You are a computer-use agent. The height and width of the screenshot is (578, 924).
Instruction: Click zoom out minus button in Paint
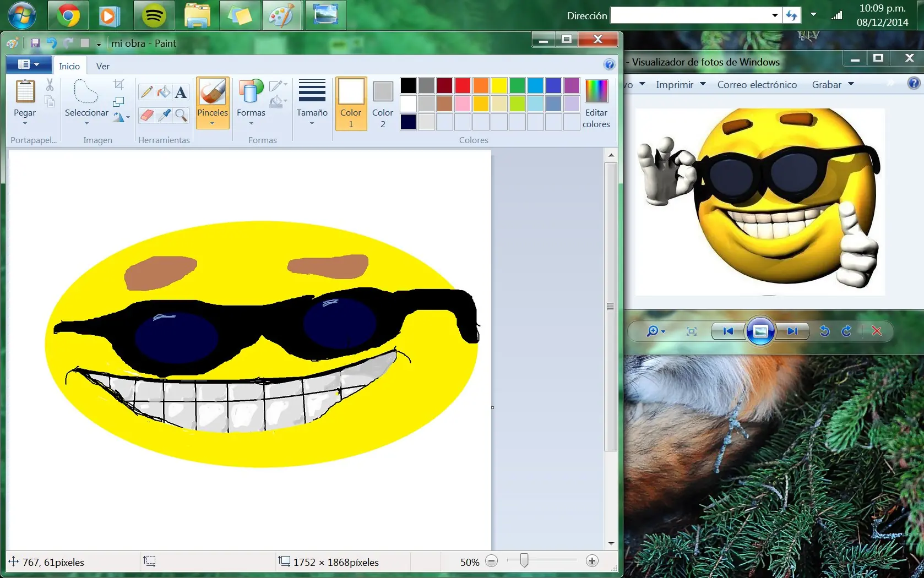tap(491, 561)
